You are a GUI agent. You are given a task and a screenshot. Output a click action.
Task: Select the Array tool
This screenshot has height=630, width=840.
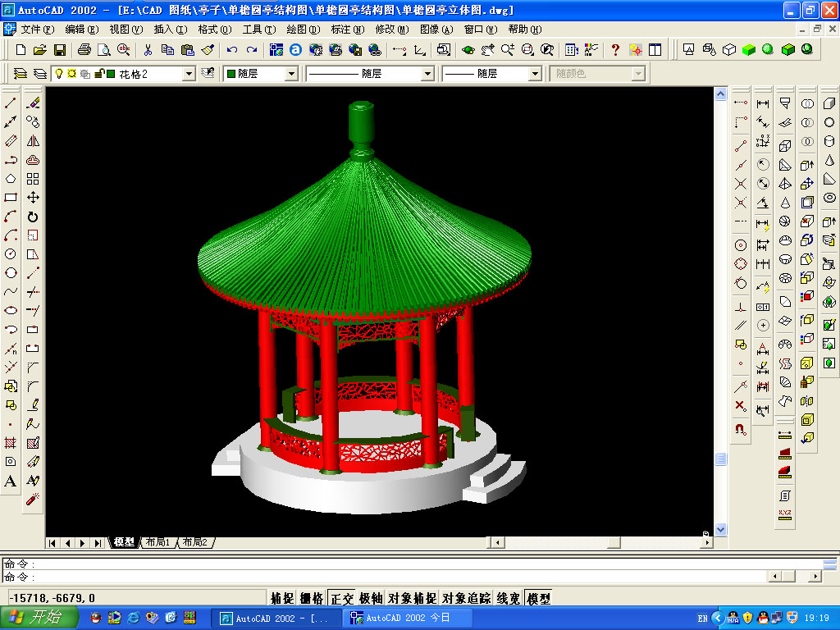[33, 178]
